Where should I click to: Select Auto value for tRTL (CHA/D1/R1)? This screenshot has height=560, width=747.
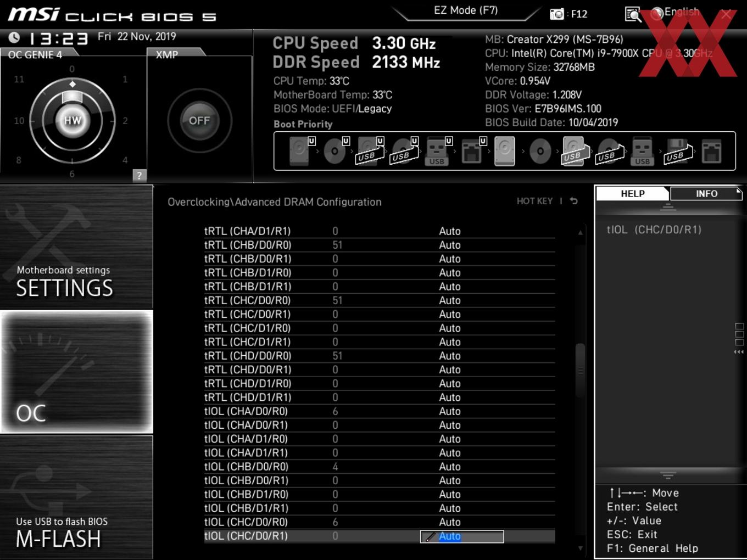click(449, 231)
